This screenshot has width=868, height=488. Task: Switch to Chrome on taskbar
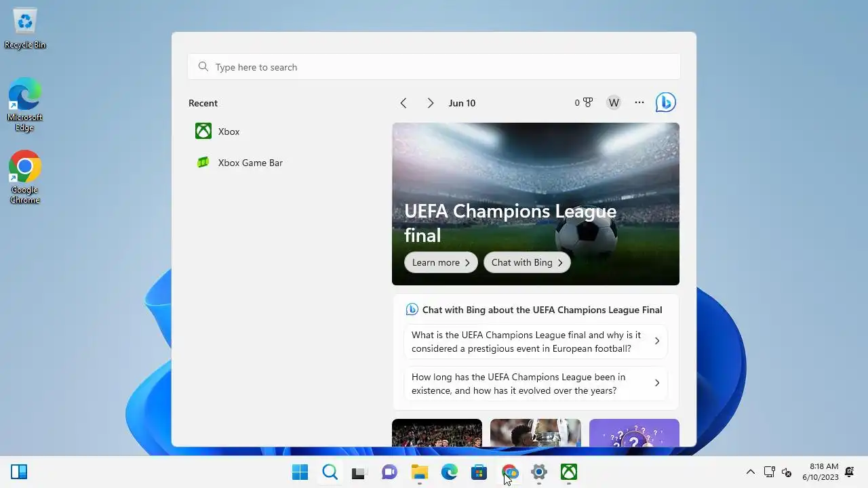point(509,472)
